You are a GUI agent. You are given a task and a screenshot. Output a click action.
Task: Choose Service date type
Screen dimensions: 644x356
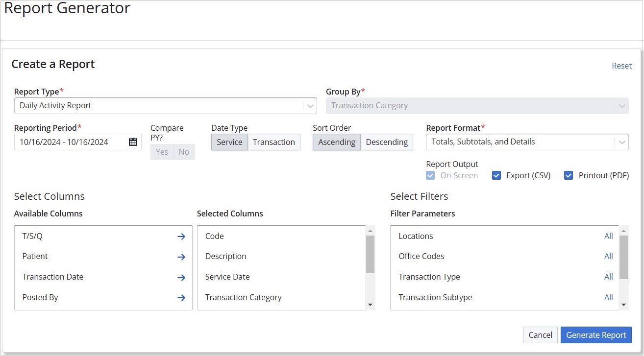229,142
